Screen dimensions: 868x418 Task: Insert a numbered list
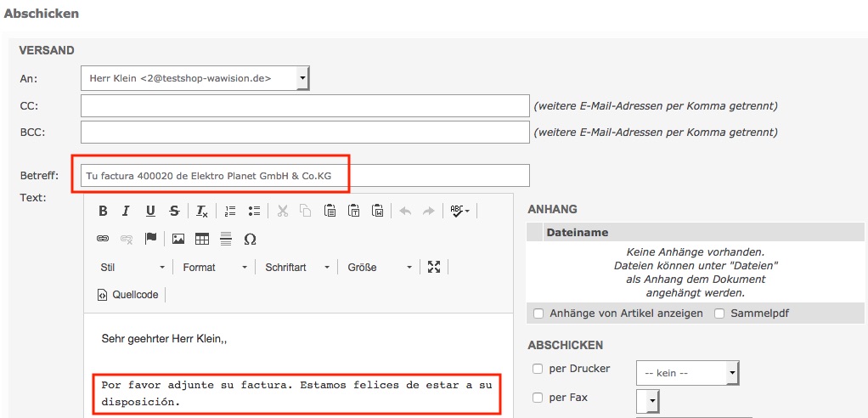[230, 211]
